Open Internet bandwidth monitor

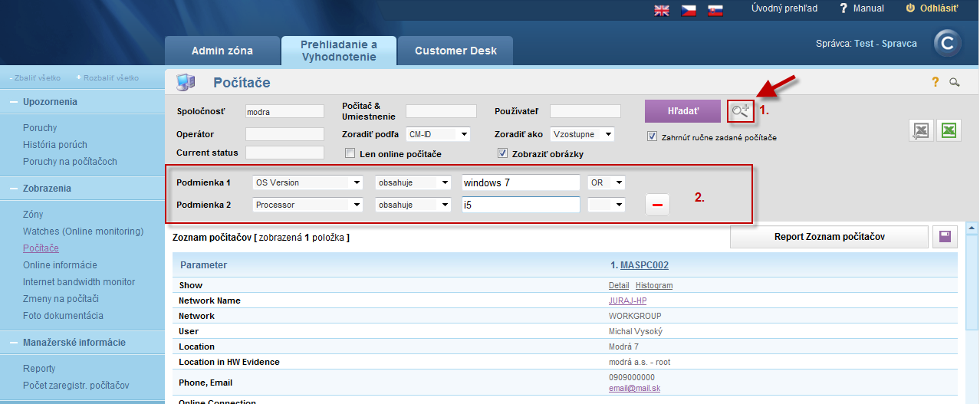[x=79, y=282]
